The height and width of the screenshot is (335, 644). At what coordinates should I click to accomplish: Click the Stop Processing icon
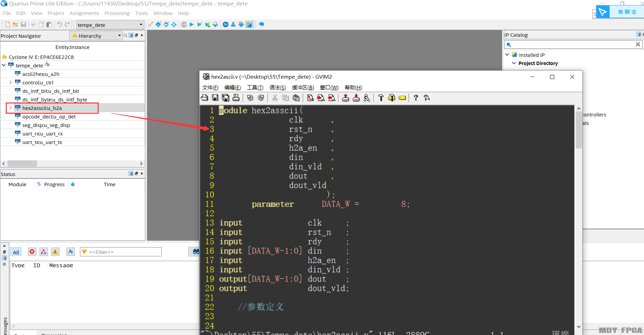(184, 25)
